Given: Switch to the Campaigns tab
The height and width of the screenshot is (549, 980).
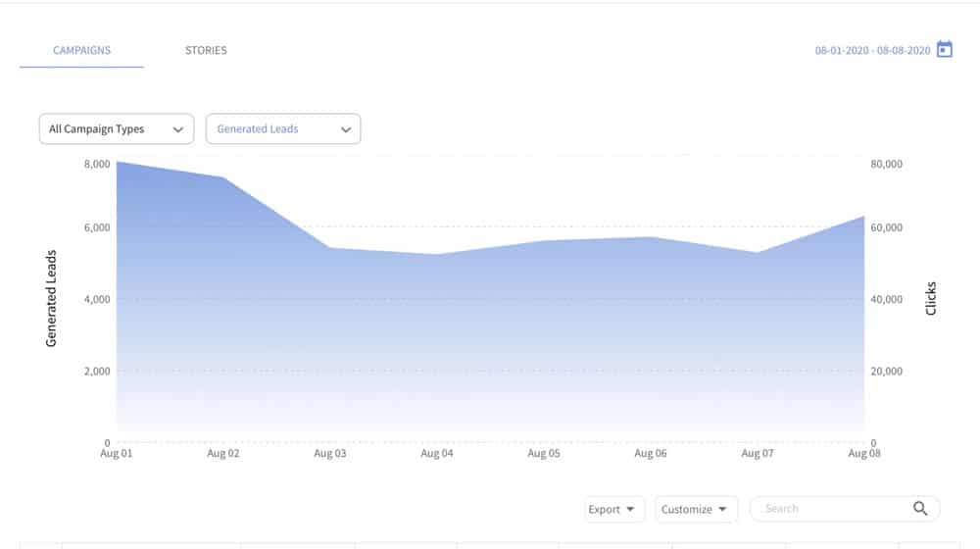Looking at the screenshot, I should 81,50.
